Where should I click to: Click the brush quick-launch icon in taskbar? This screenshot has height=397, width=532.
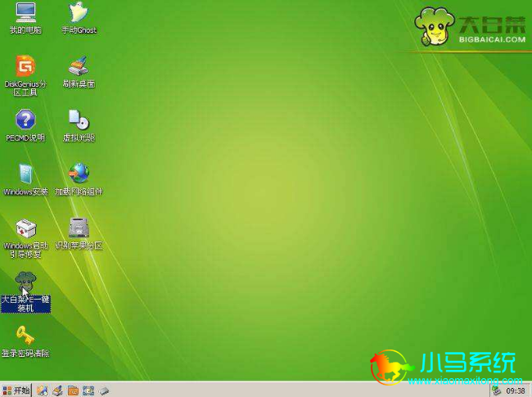pos(57,391)
